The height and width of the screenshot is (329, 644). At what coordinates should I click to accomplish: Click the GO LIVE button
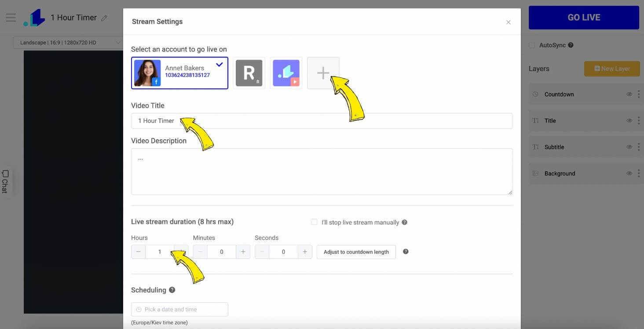point(584,18)
